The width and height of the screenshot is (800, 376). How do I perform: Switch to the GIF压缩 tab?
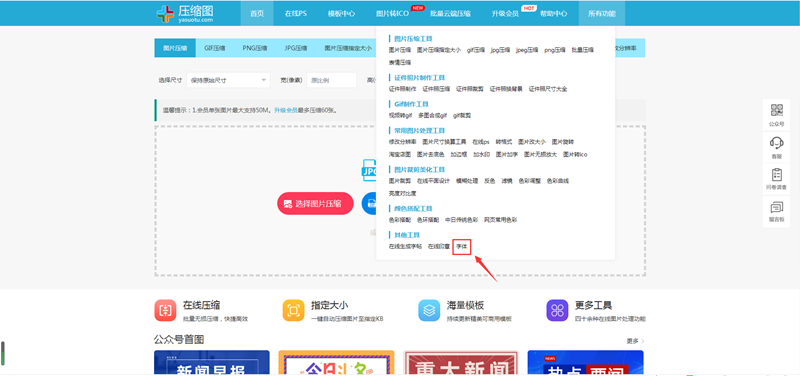click(x=215, y=48)
